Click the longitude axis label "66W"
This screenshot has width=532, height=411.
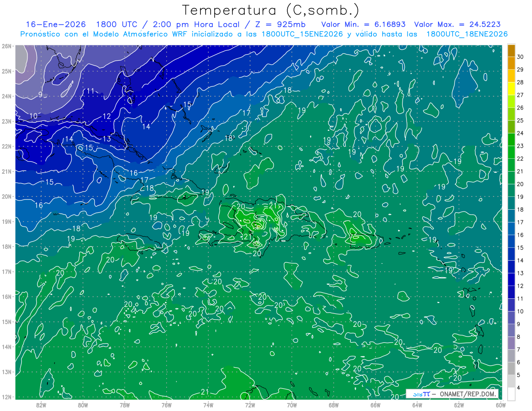(375, 404)
